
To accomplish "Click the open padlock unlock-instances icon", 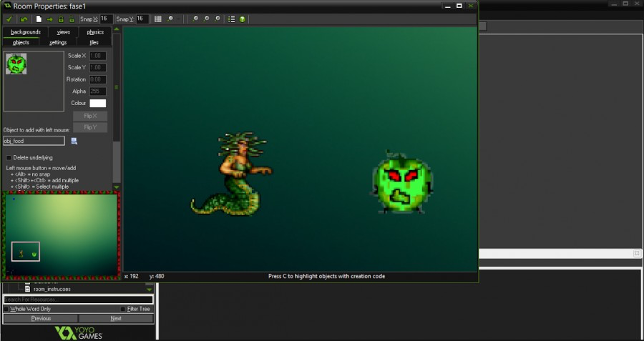I will coord(72,19).
